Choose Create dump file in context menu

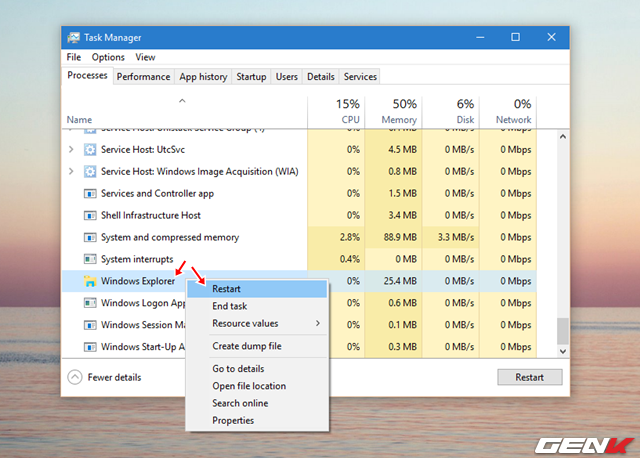[x=257, y=346]
